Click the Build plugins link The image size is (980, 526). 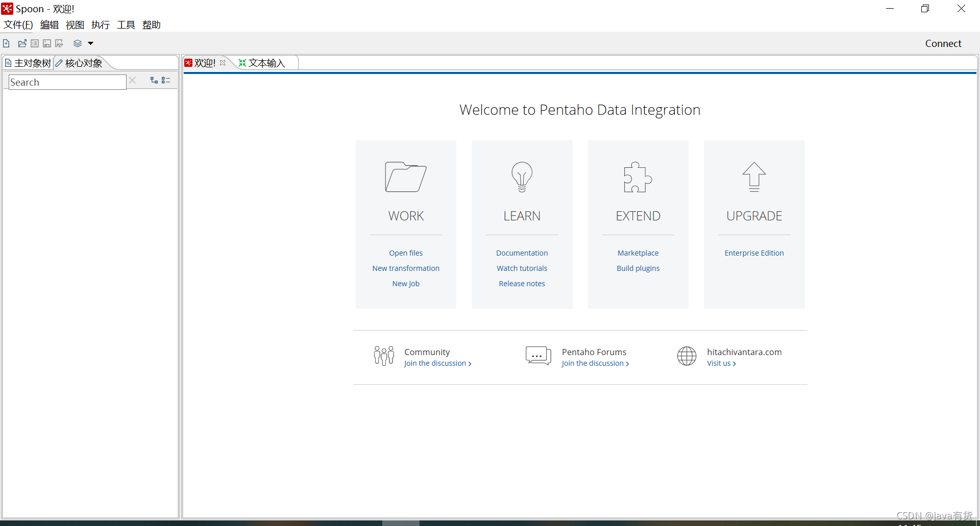click(638, 268)
